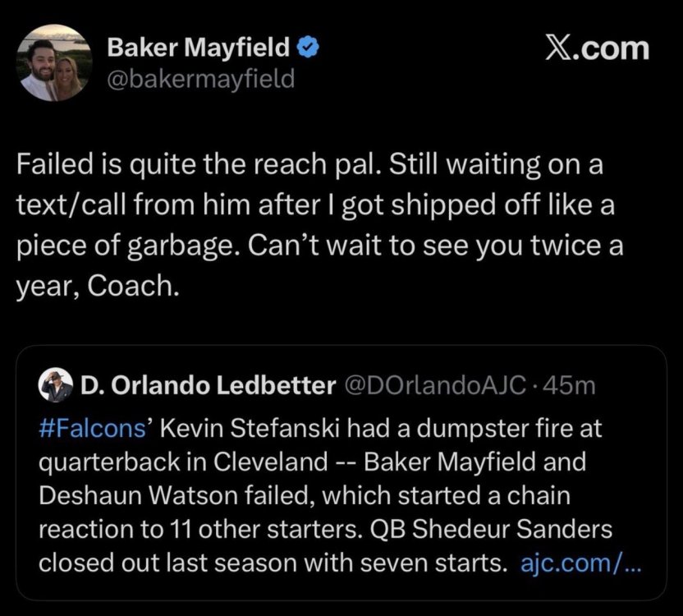This screenshot has height=616, width=683.
Task: Click the Baker Mayfield display name
Action: click(198, 49)
